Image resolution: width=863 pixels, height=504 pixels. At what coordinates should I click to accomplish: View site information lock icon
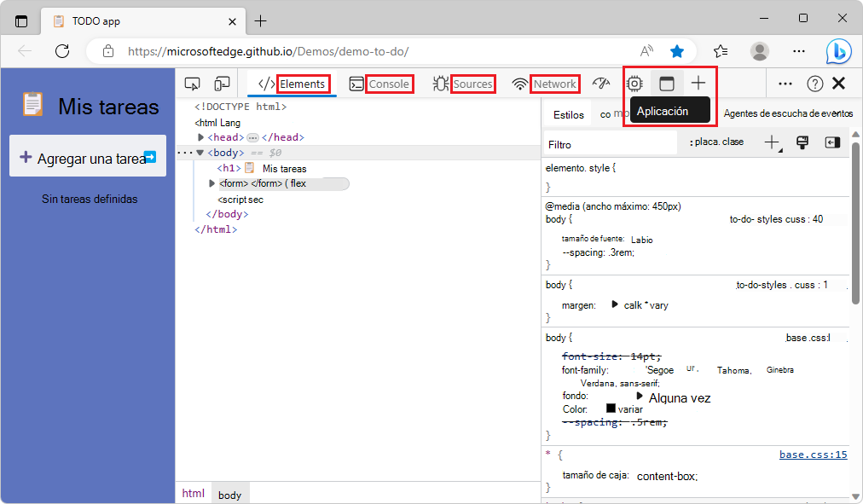point(108,51)
